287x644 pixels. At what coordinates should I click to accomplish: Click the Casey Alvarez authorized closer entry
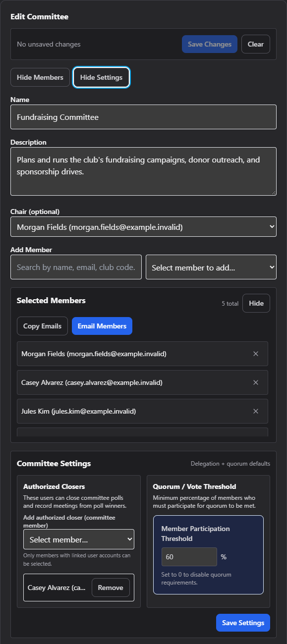pyautogui.click(x=79, y=588)
